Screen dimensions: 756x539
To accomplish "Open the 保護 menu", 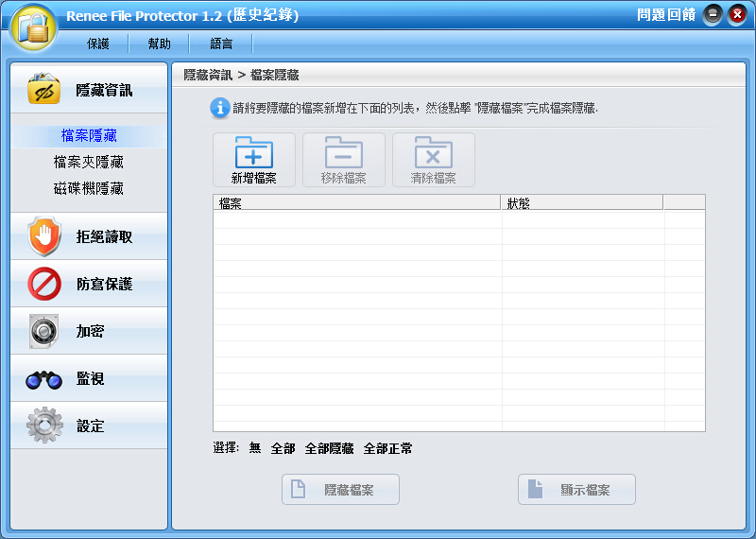I will (x=98, y=43).
